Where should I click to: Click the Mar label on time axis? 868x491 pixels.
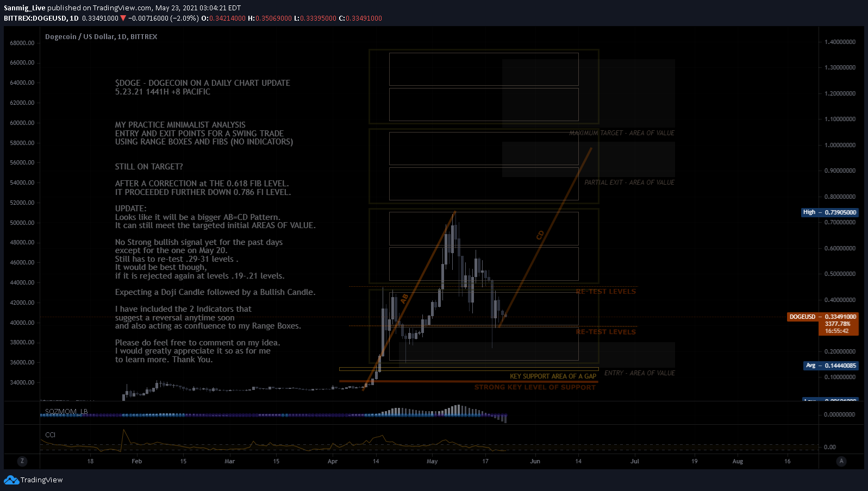[x=230, y=461]
